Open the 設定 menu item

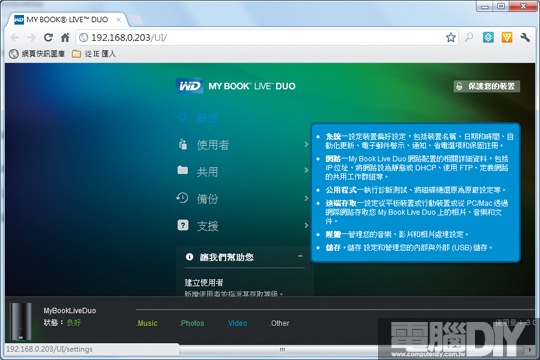point(242,118)
